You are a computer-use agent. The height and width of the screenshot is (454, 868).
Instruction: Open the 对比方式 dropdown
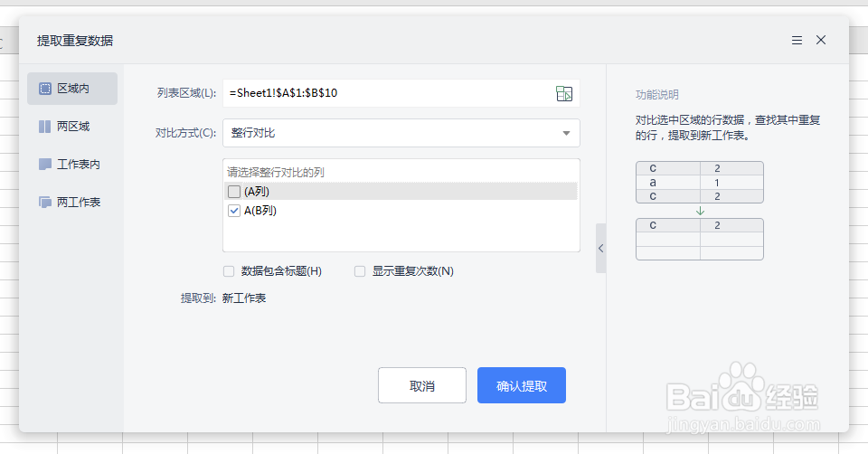401,133
